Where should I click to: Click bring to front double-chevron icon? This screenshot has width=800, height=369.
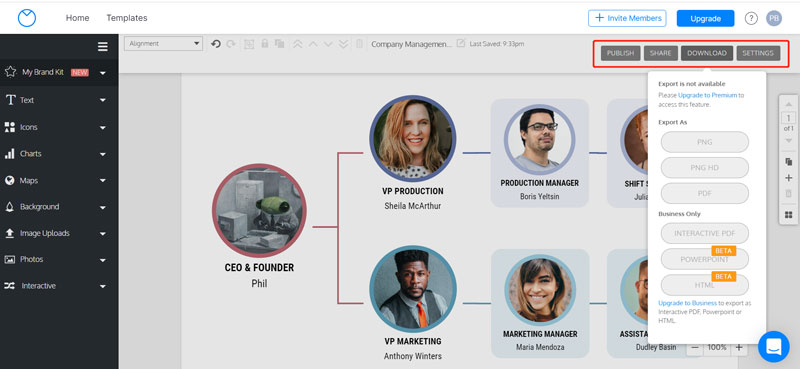point(298,44)
